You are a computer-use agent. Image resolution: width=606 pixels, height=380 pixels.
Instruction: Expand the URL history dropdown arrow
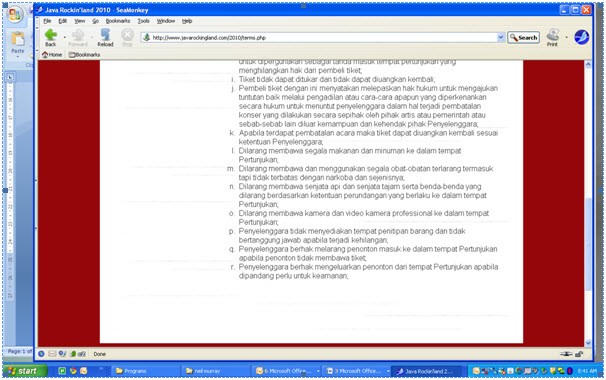coord(500,37)
